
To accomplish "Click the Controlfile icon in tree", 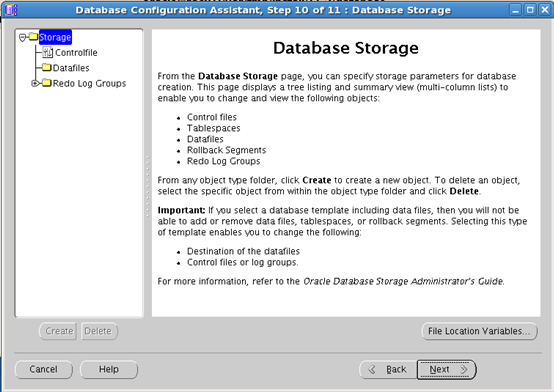I will (x=47, y=52).
